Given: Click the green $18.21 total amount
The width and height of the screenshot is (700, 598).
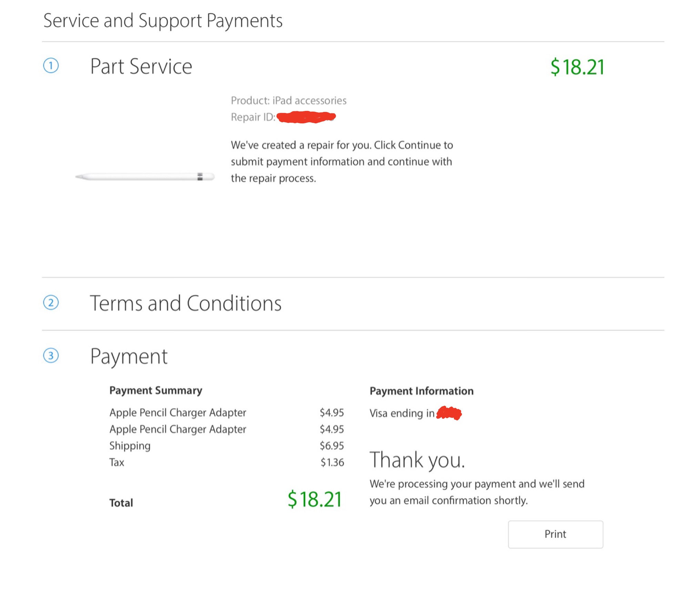Looking at the screenshot, I should (314, 499).
